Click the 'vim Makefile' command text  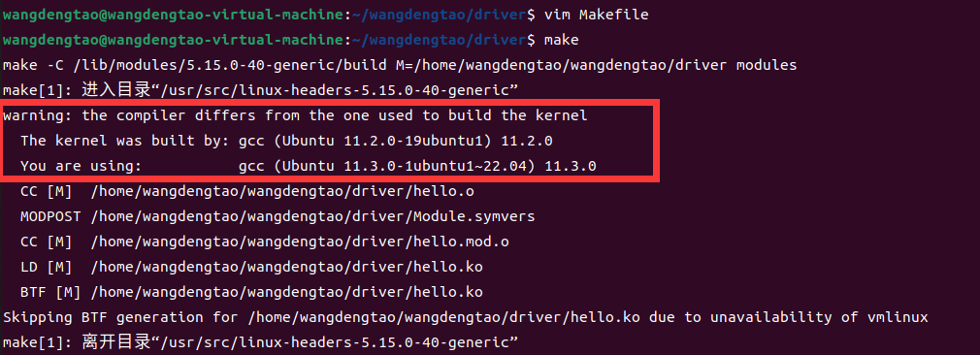click(597, 15)
